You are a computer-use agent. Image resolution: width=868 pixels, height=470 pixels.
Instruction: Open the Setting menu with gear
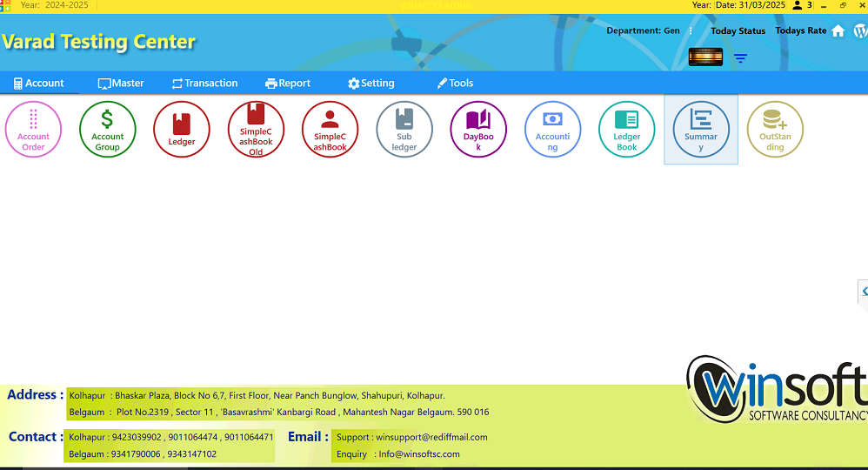coord(371,84)
